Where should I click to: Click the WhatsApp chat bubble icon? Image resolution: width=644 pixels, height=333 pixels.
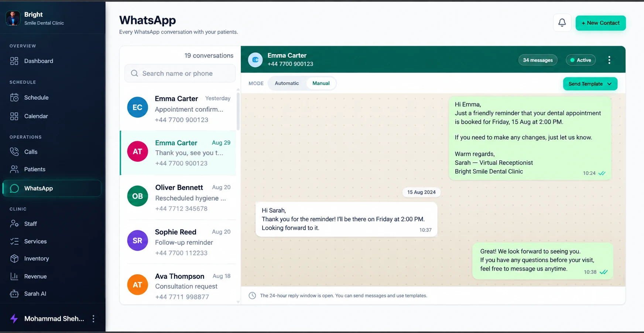point(14,188)
